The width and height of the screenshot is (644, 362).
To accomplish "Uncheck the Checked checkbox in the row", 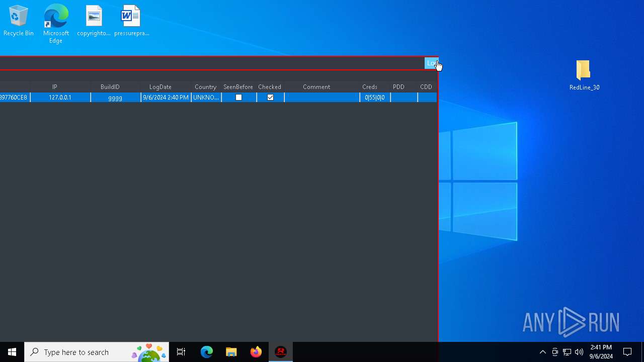I will coord(270,98).
